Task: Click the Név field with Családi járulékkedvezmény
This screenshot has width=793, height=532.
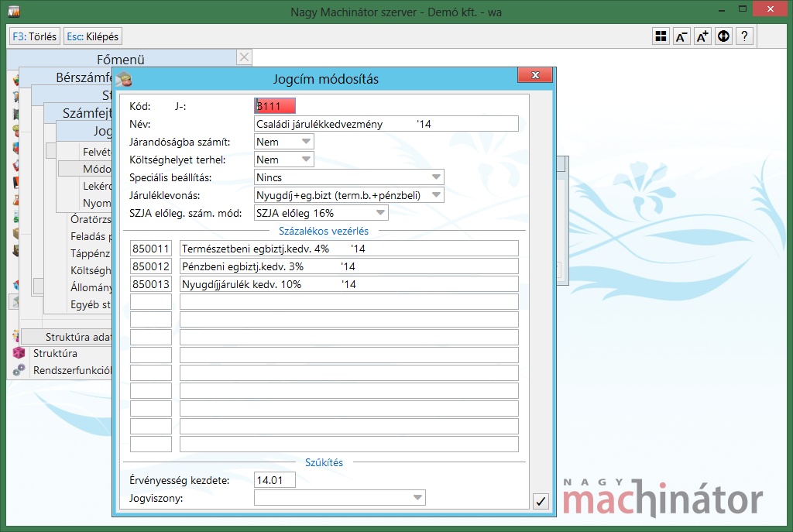Action: tap(386, 124)
